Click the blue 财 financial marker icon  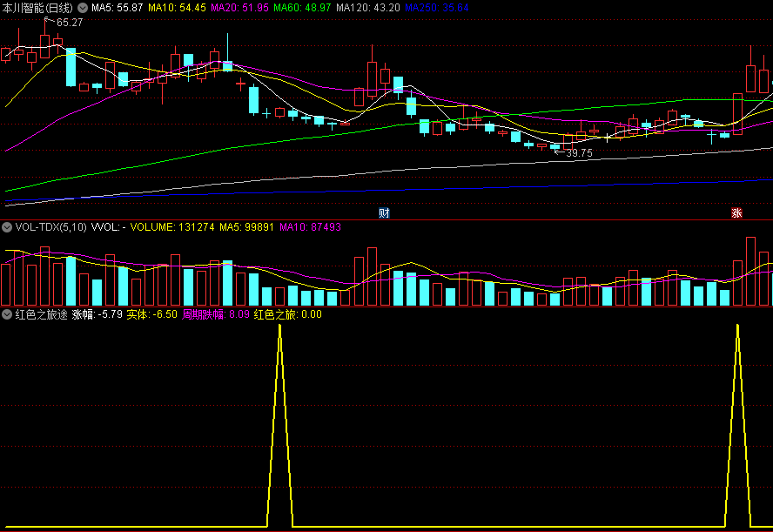[x=384, y=213]
